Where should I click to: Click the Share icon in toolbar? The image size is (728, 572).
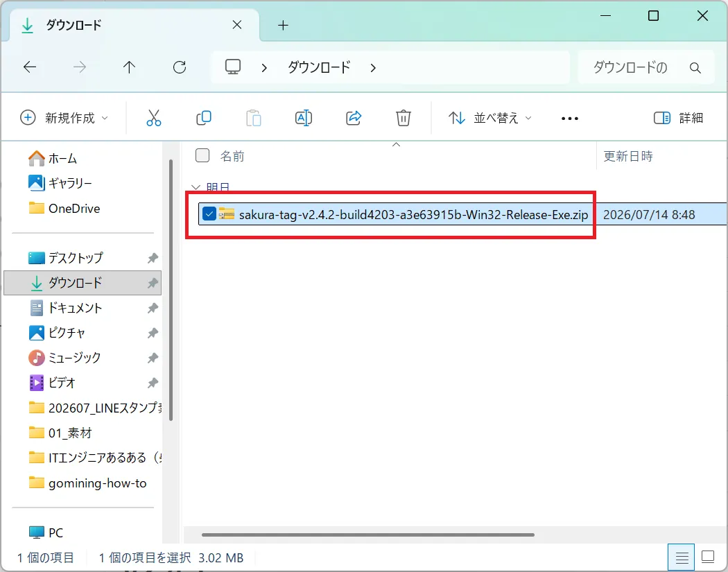(x=354, y=118)
